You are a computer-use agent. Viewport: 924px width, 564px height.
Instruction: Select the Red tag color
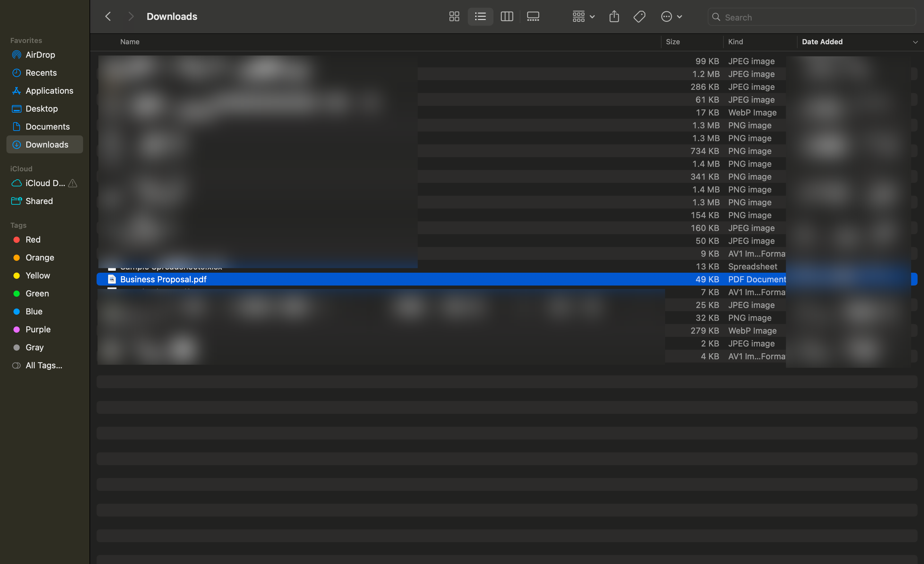click(x=33, y=240)
